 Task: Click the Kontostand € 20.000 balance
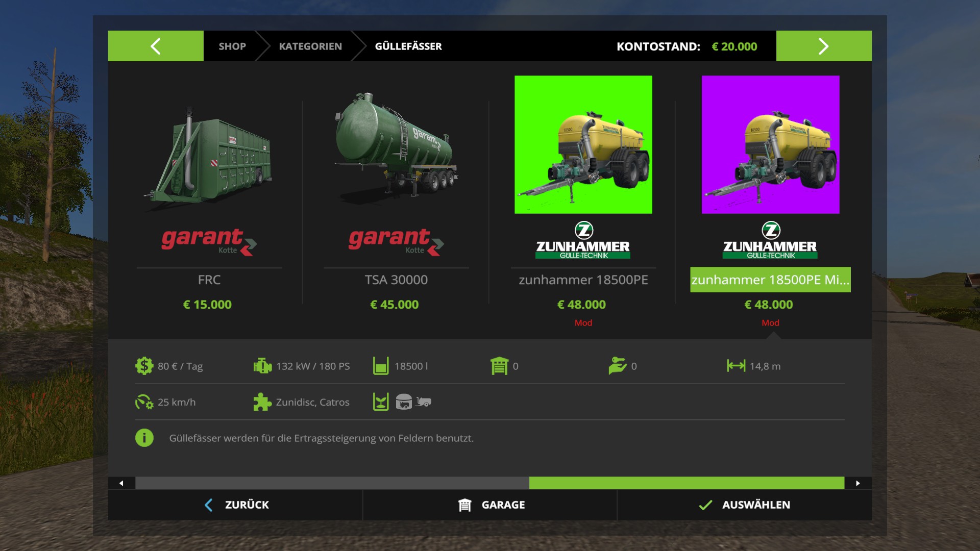point(687,46)
